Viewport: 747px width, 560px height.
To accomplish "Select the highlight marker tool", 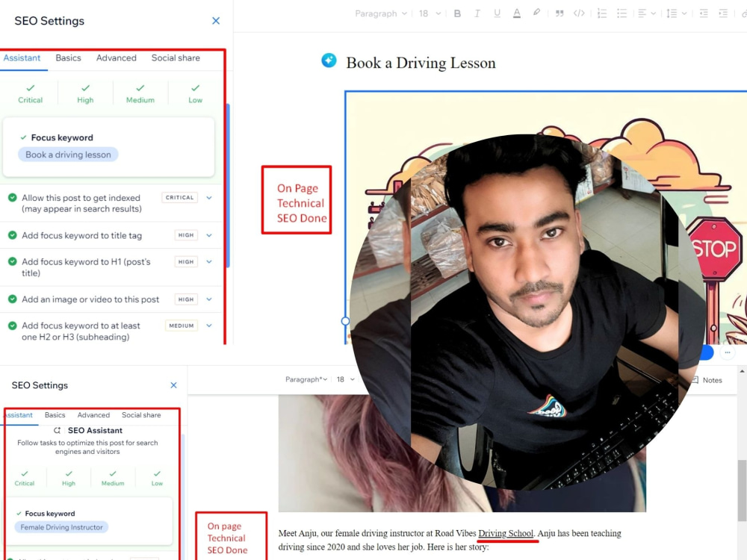I will pos(536,13).
